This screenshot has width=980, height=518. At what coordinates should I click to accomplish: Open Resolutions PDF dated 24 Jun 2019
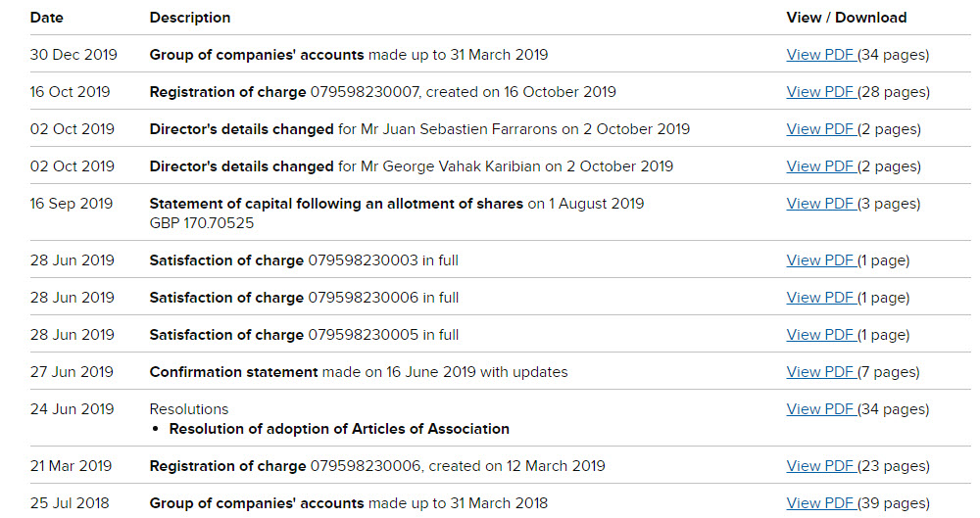pos(820,408)
